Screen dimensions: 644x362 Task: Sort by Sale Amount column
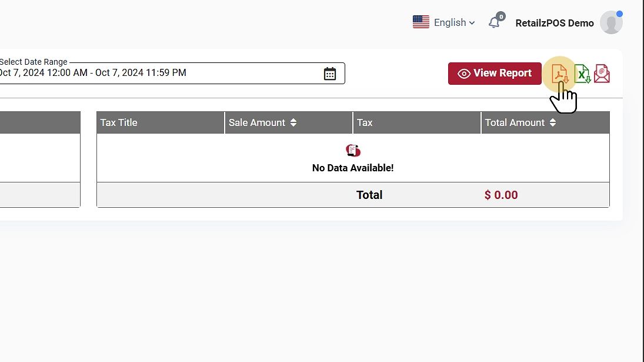click(293, 122)
